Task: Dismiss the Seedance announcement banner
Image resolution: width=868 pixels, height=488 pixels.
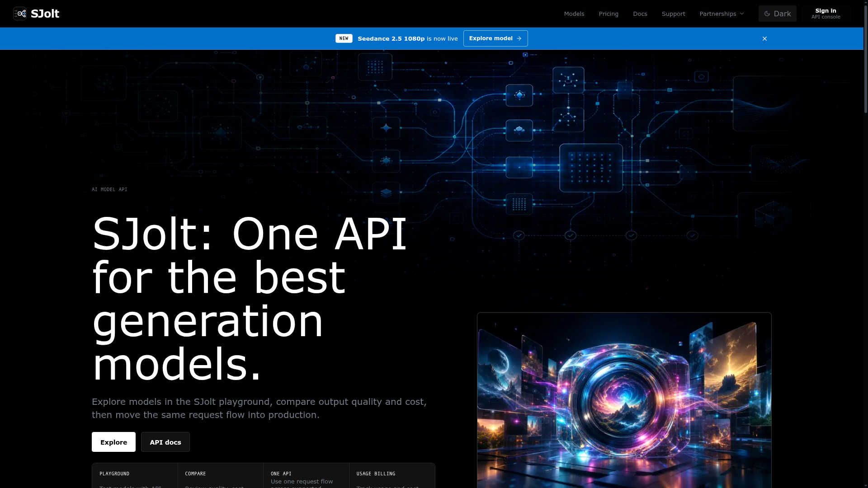Action: coord(764,38)
